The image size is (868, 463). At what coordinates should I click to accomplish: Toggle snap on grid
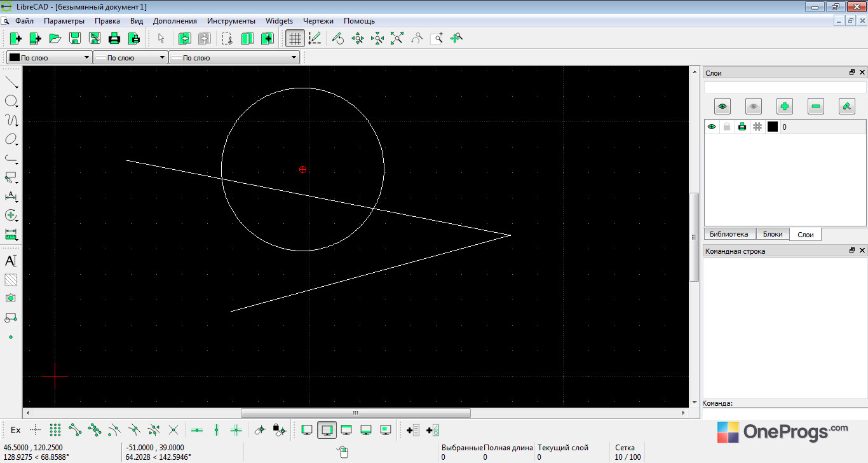point(55,431)
